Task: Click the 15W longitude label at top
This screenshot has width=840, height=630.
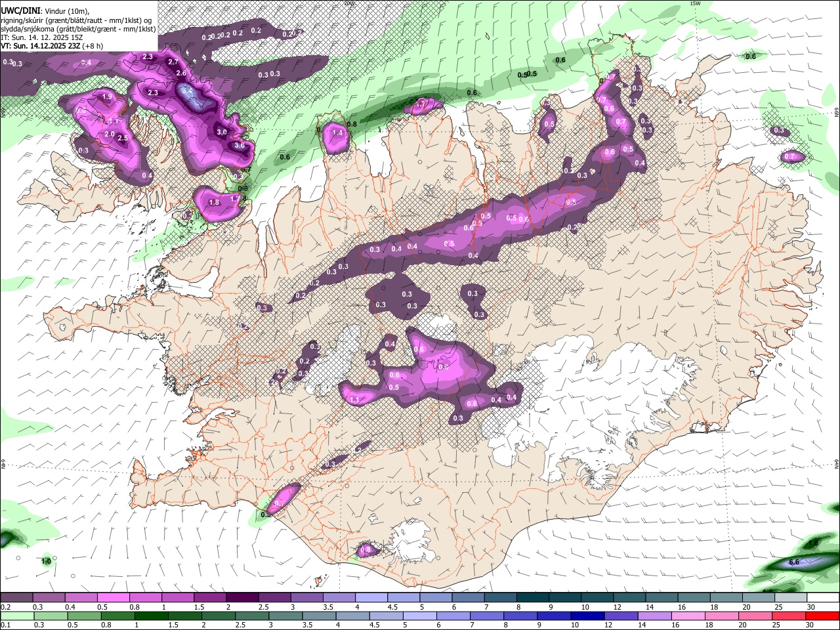Action: [x=696, y=3]
